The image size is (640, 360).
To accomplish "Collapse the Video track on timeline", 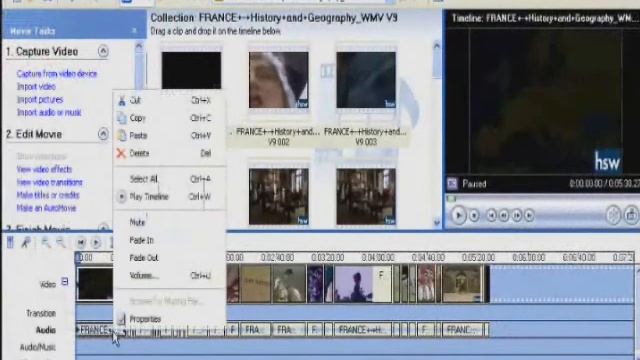I will (x=64, y=282).
